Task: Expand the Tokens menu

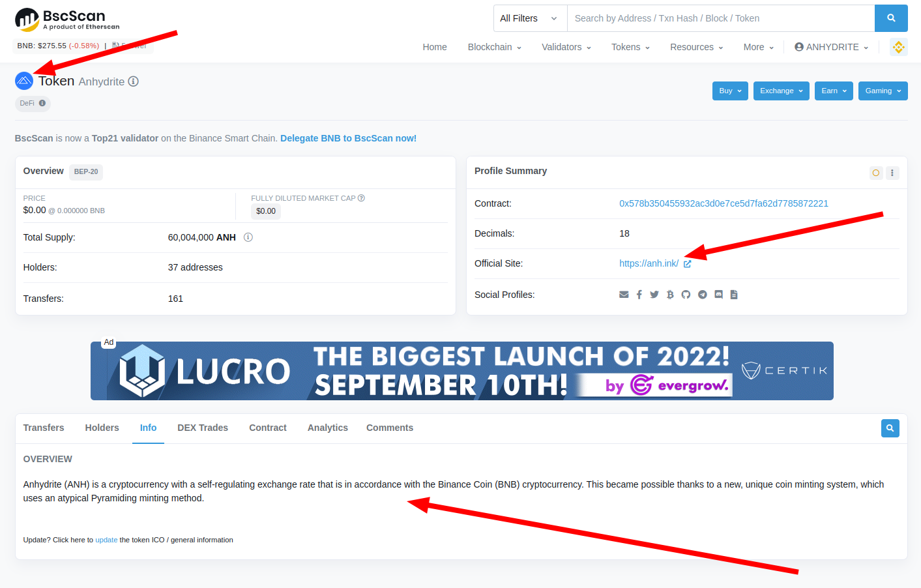Action: 630,47
